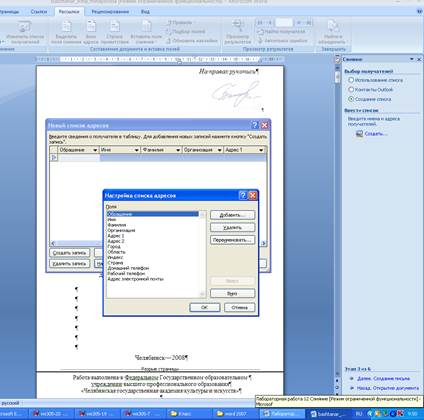Image resolution: width=424 pixels, height=420 pixels.
Task: Confirm field settings with OK
Action: click(205, 307)
